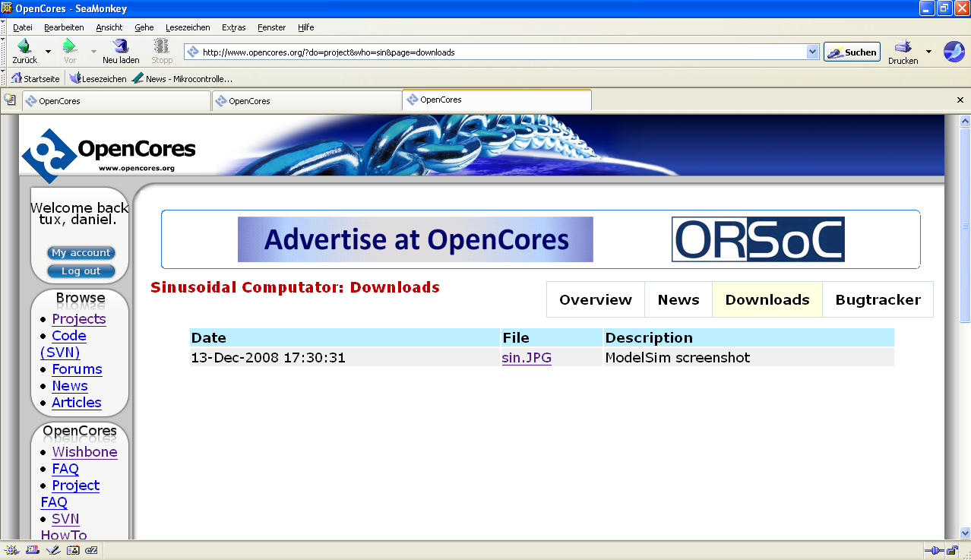Click the Vor forward arrow icon
971x560 pixels.
click(70, 46)
